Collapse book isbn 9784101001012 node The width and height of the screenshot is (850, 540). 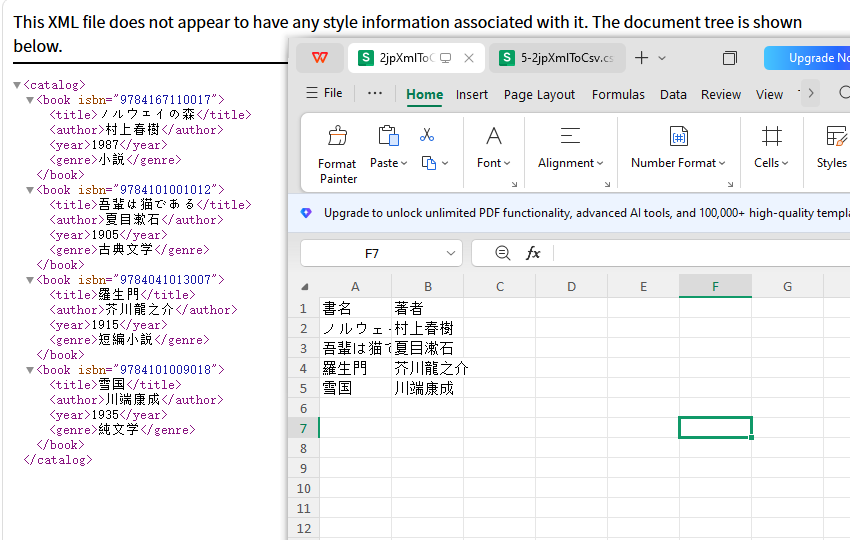(30, 190)
